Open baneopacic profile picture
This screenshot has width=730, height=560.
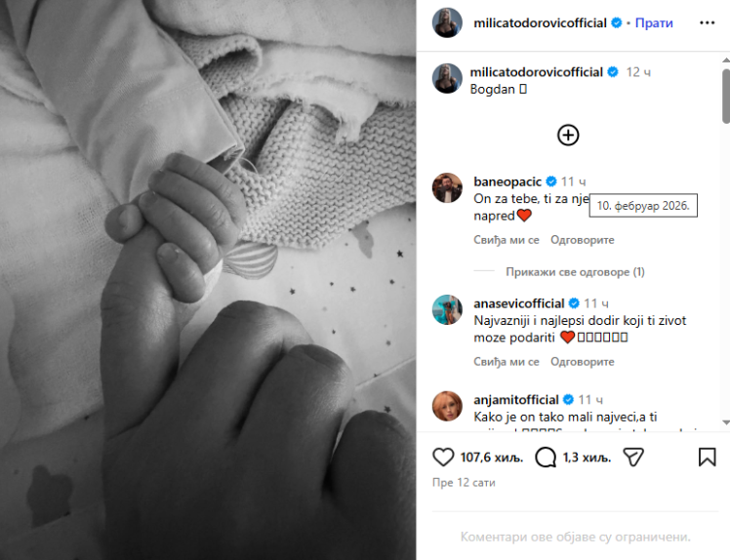tap(447, 188)
